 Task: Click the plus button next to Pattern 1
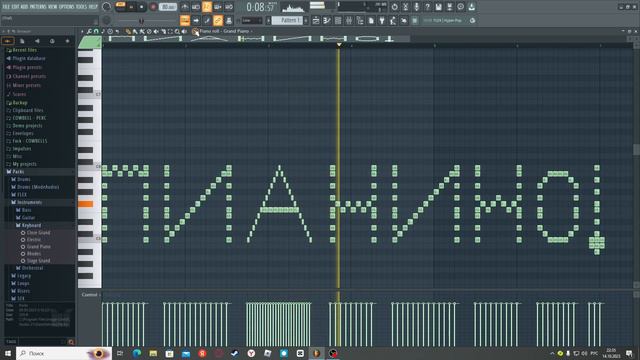click(x=306, y=20)
